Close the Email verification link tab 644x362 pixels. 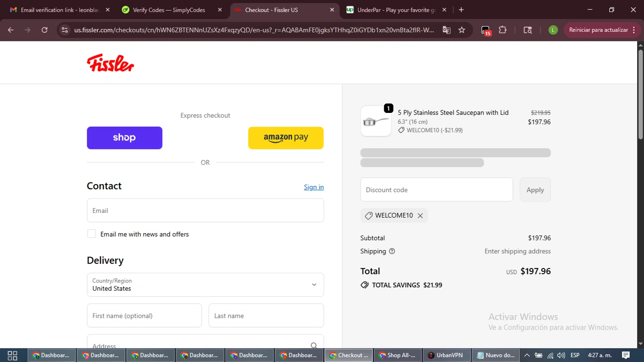point(108,10)
